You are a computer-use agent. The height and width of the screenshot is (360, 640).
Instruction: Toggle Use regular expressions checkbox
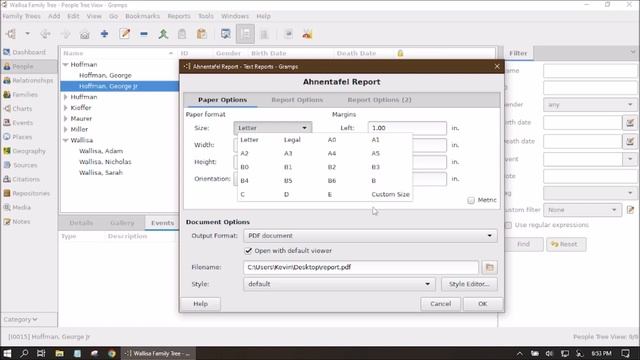coord(508,225)
